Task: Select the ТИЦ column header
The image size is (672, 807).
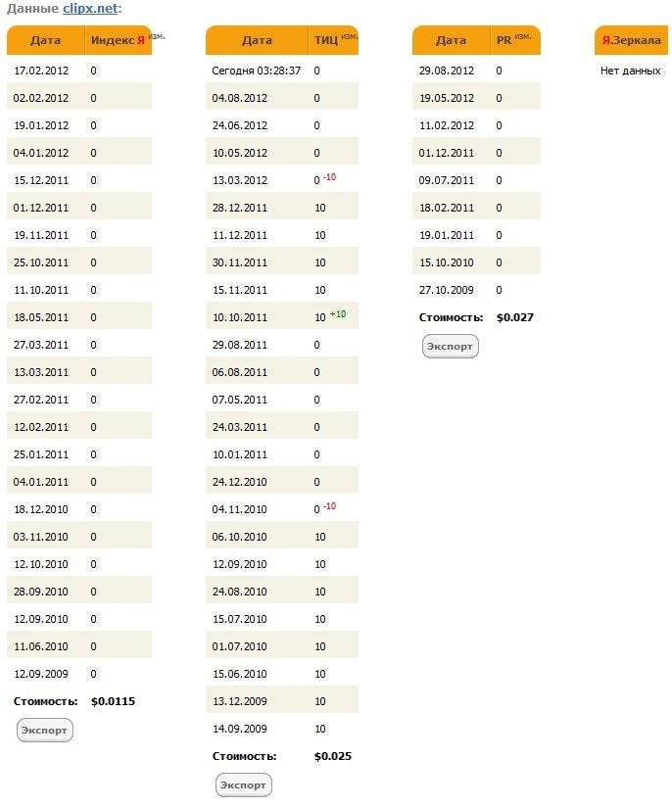Action: 326,40
